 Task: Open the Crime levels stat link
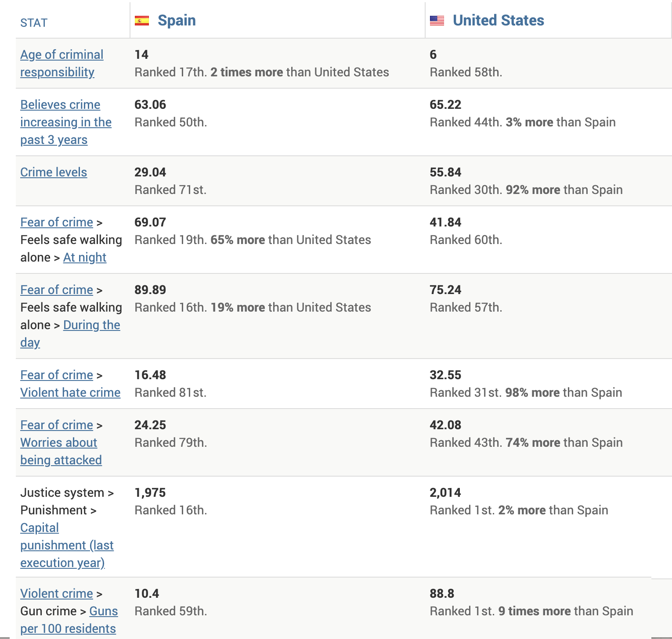click(x=54, y=172)
